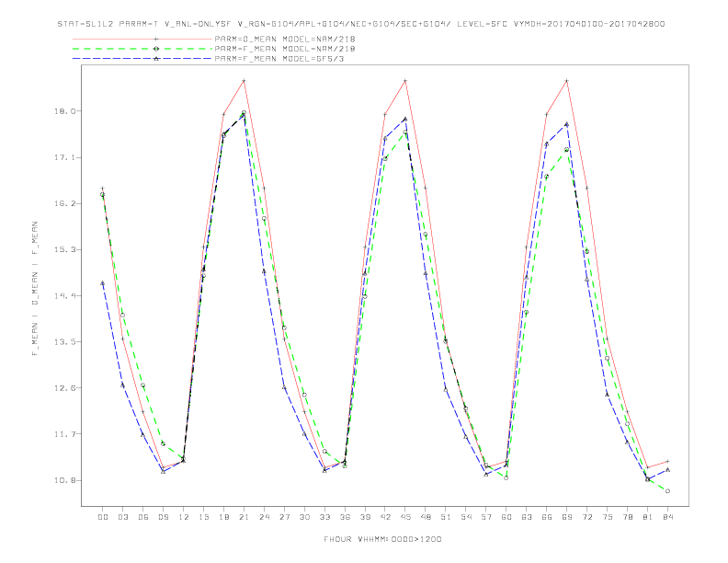The image size is (728, 563).
Task: Click x-axis forecast hour label 03
Action: pyautogui.click(x=122, y=517)
